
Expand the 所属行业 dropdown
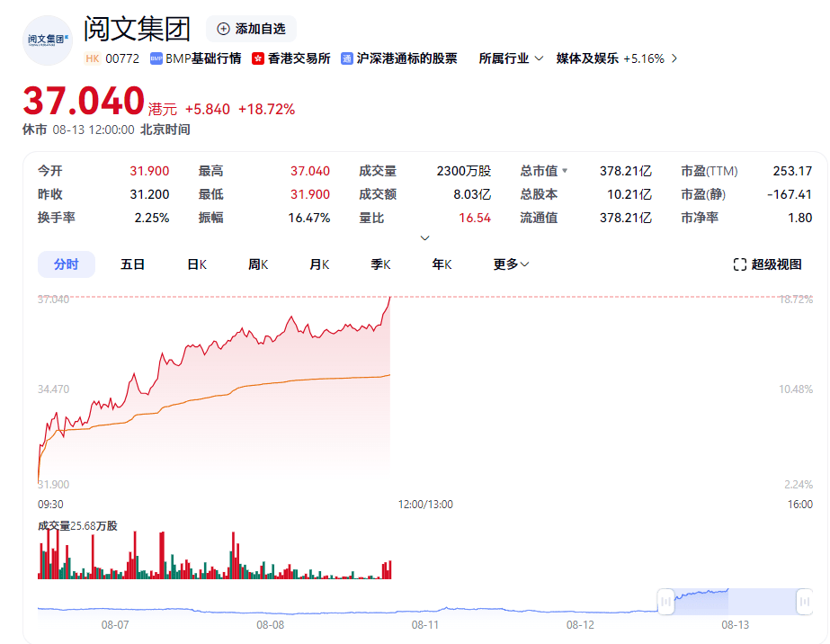pyautogui.click(x=511, y=58)
